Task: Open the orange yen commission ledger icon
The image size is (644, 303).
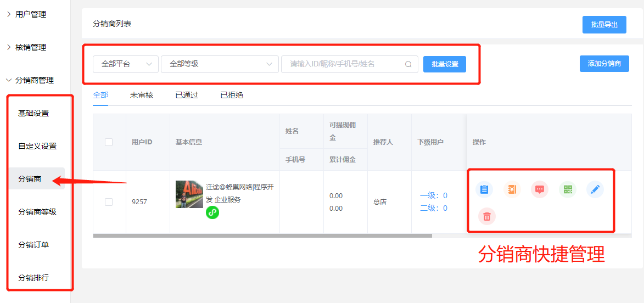Action: point(512,189)
